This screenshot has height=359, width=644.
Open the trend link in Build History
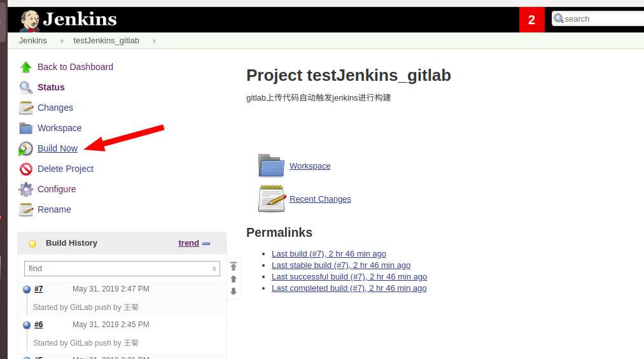(188, 243)
